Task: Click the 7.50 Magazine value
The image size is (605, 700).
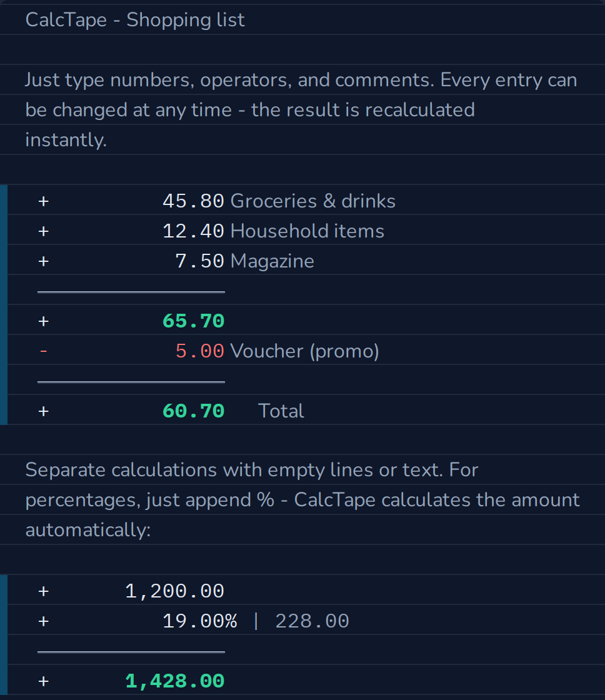Action: click(x=199, y=261)
